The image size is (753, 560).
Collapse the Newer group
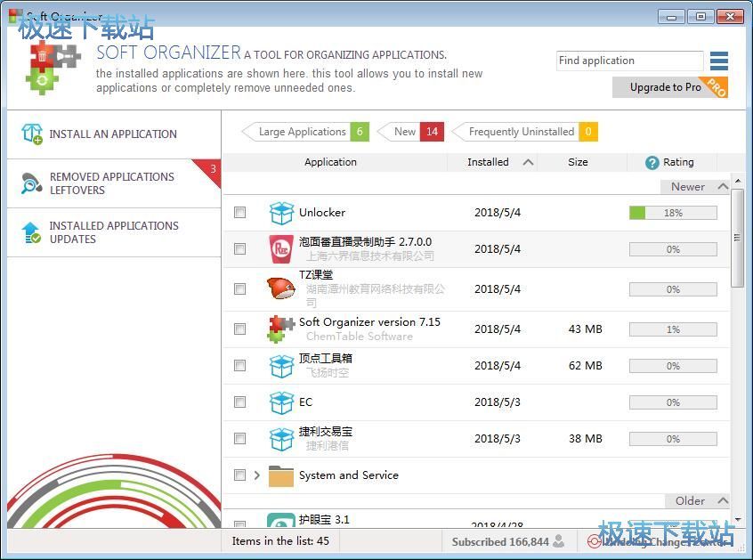723,186
